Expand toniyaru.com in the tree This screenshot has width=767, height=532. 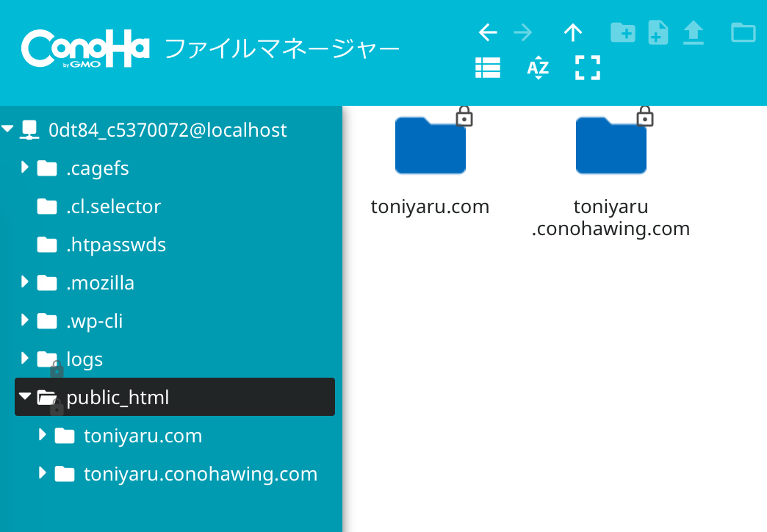[42, 434]
